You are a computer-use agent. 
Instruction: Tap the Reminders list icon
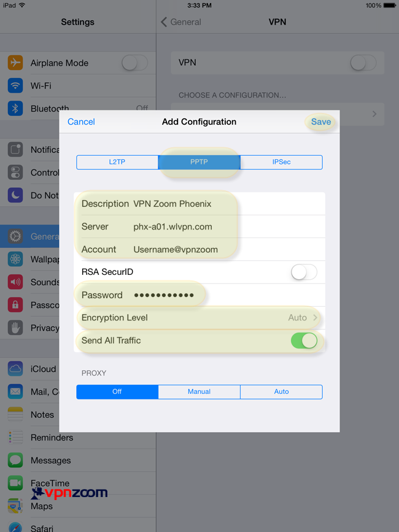pyautogui.click(x=15, y=438)
